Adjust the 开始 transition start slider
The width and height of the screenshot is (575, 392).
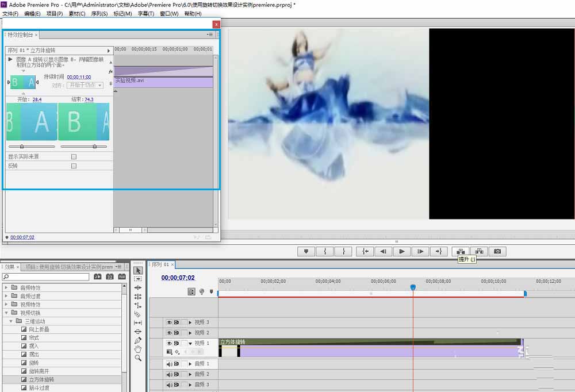[x=22, y=147]
